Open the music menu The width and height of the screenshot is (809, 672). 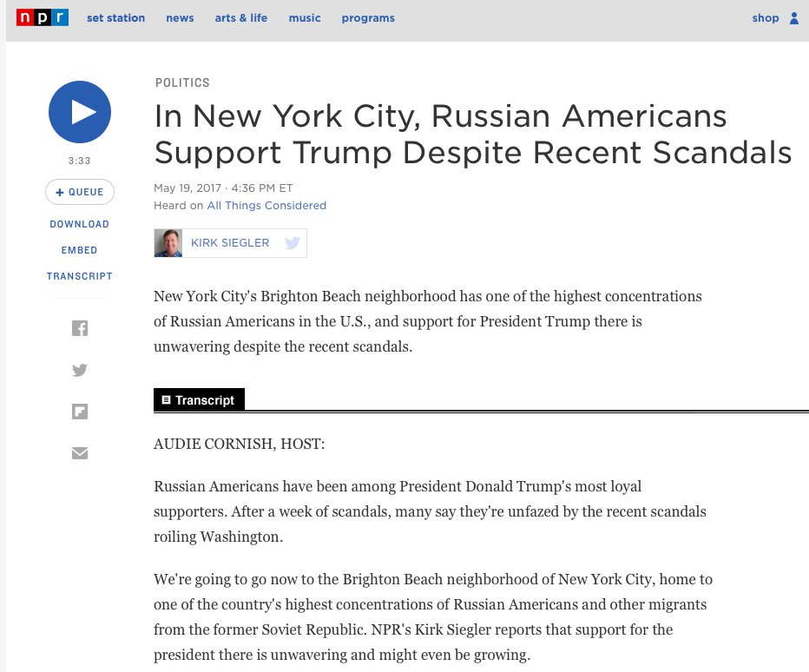click(305, 18)
